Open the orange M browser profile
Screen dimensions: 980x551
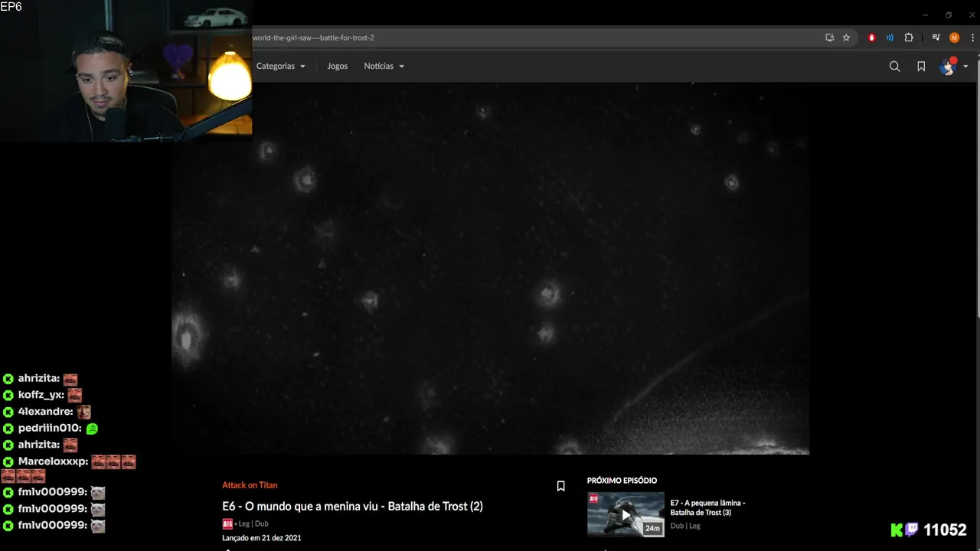coord(954,37)
